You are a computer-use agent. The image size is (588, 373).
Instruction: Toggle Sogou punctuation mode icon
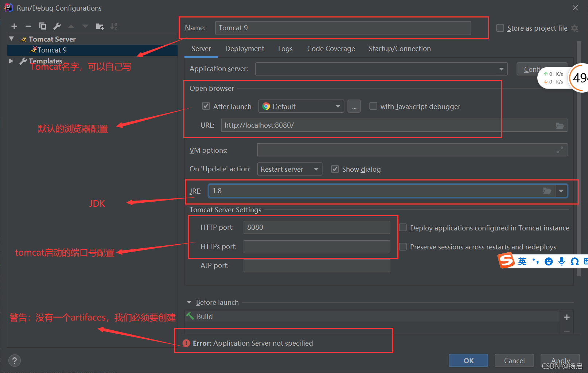click(x=536, y=261)
